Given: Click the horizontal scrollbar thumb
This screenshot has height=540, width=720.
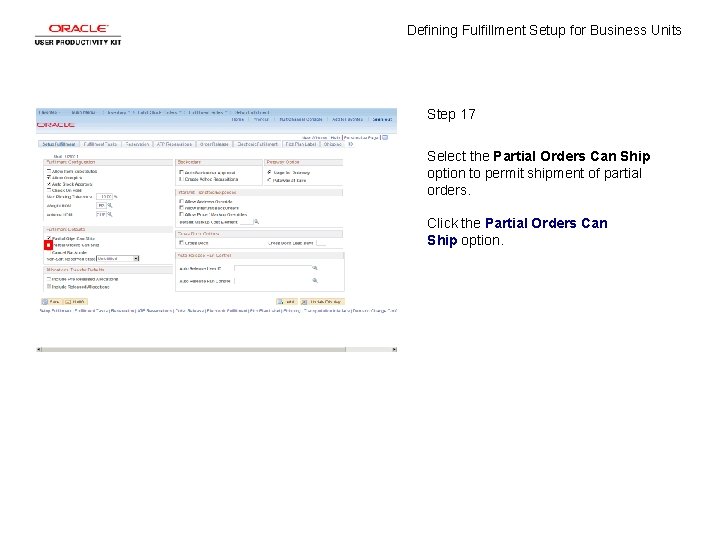Looking at the screenshot, I should tap(194, 349).
